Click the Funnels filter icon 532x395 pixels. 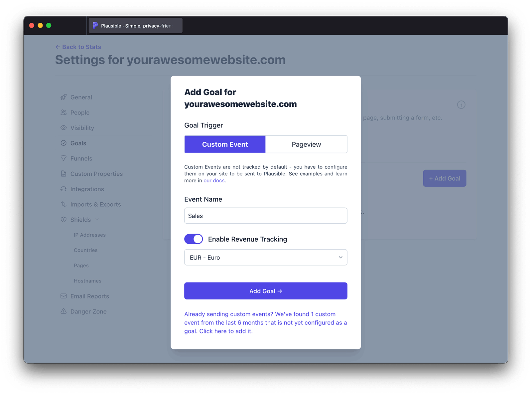[x=64, y=158]
